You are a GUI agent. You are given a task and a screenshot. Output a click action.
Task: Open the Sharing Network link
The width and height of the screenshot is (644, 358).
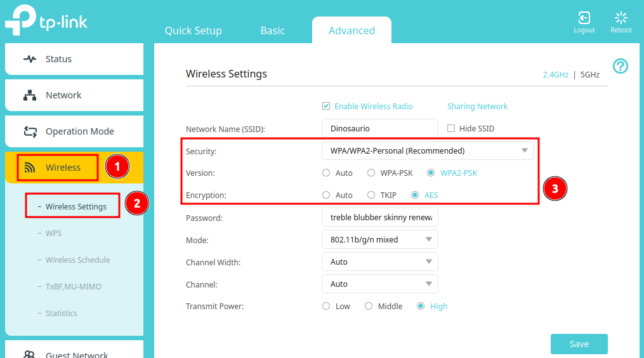tap(477, 106)
